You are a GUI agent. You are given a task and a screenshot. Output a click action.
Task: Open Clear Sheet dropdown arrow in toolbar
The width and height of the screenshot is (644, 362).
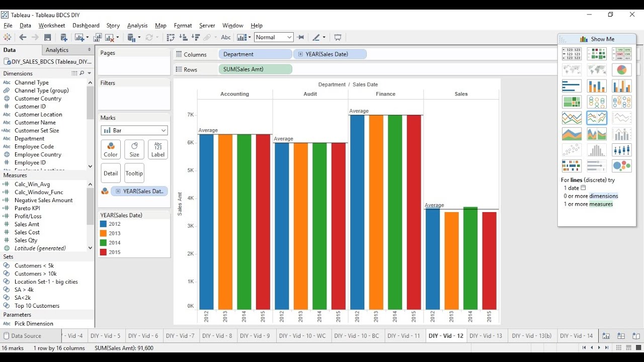pyautogui.click(x=118, y=37)
